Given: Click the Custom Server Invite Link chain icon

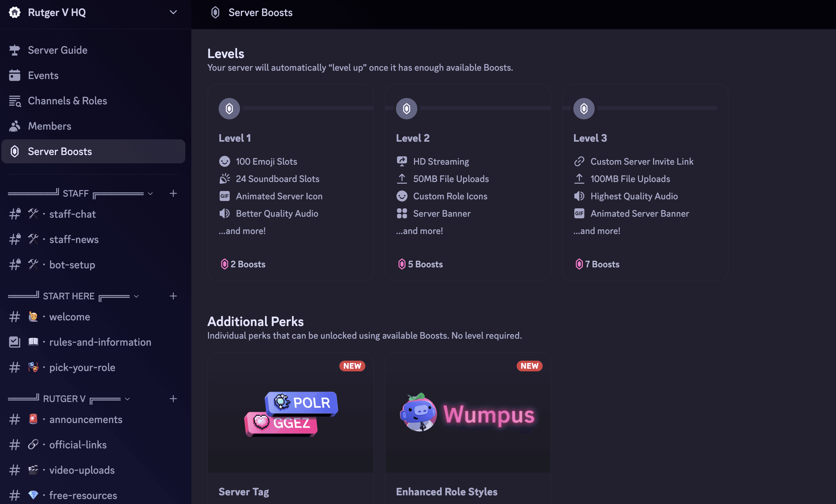Looking at the screenshot, I should (579, 162).
